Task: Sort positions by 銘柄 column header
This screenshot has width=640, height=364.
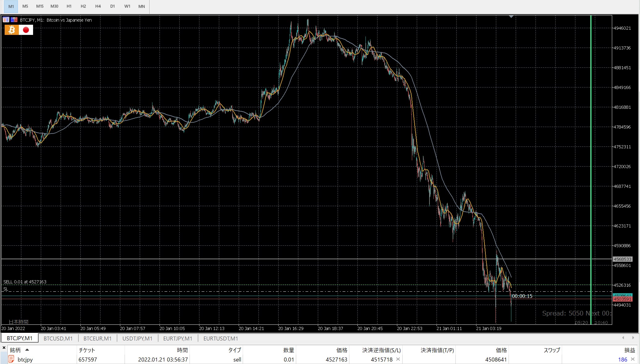Action: (x=15, y=350)
